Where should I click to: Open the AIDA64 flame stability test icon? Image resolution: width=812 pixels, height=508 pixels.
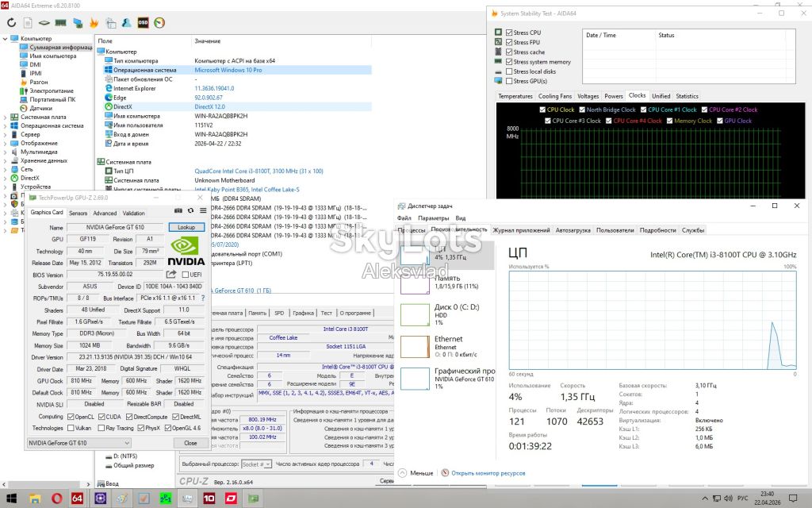(94, 23)
